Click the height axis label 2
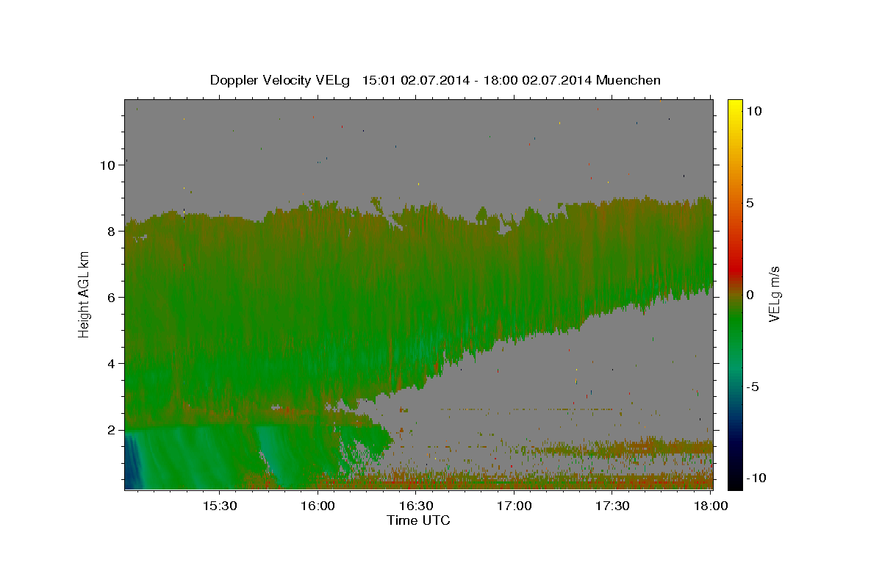The height and width of the screenshot is (588, 882). [112, 430]
